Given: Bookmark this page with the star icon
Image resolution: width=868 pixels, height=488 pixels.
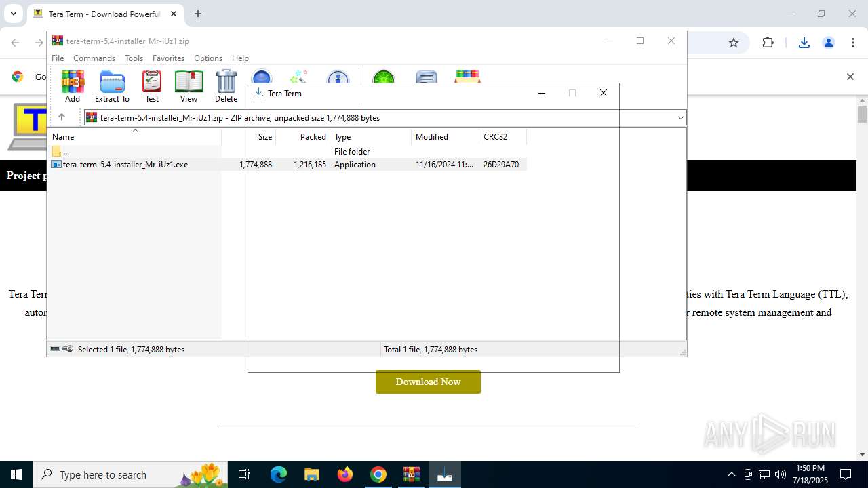Looking at the screenshot, I should (734, 43).
